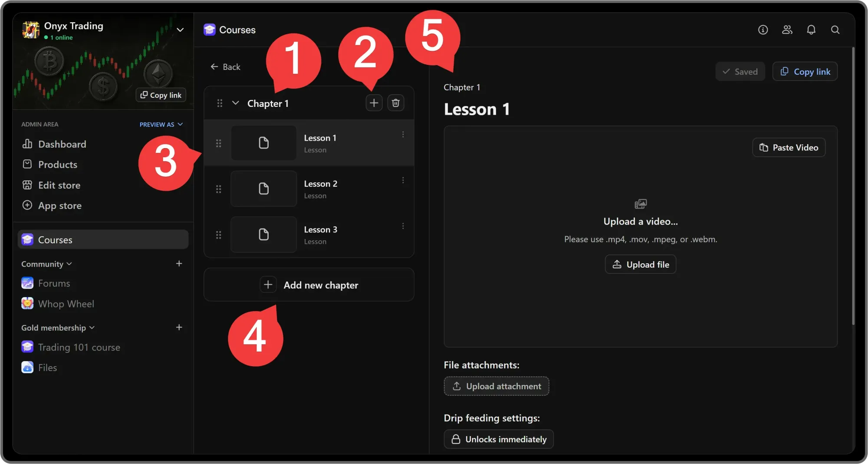Open the Whop Wheel
Image resolution: width=868 pixels, height=464 pixels.
coord(66,304)
